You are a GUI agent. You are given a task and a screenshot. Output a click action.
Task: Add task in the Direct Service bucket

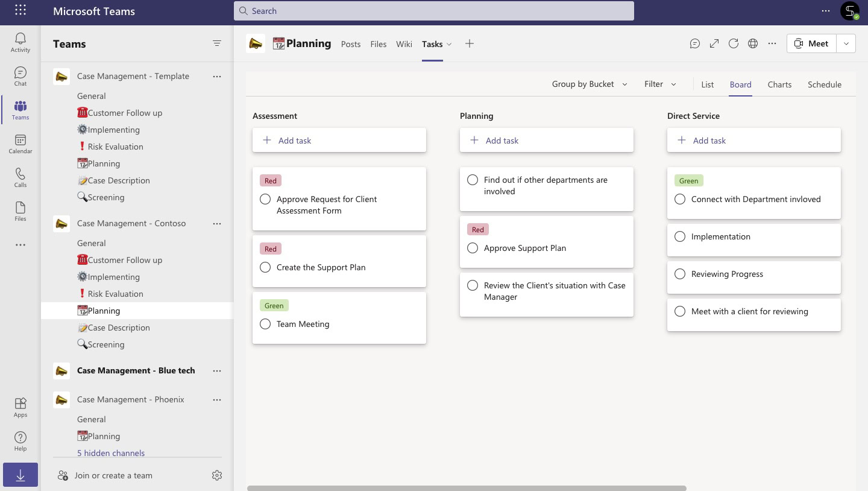pos(754,141)
